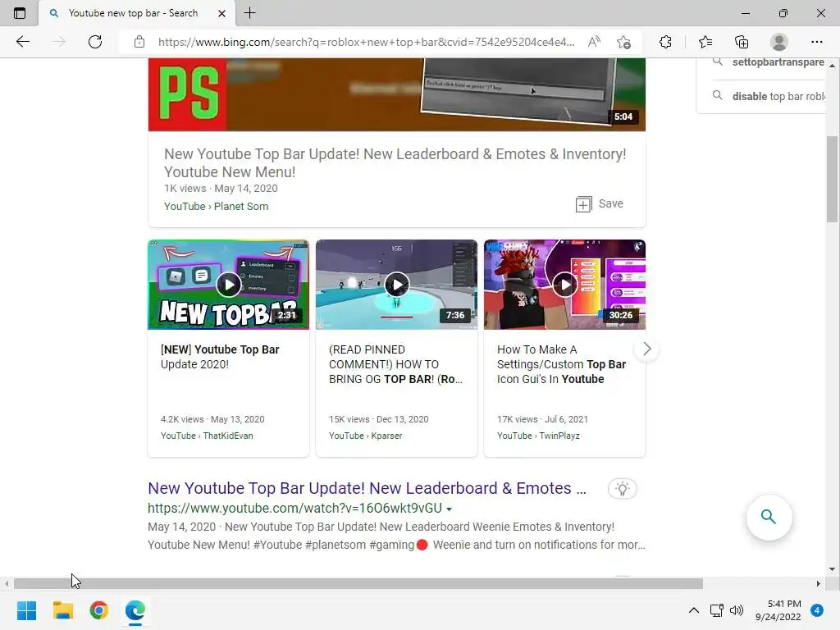Open notifications badge showing 4

coord(817,610)
